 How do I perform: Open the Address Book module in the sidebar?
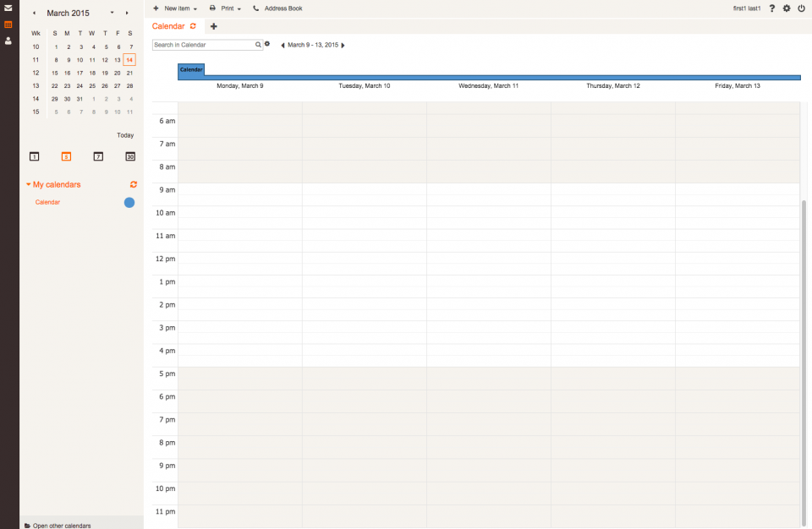click(x=8, y=39)
